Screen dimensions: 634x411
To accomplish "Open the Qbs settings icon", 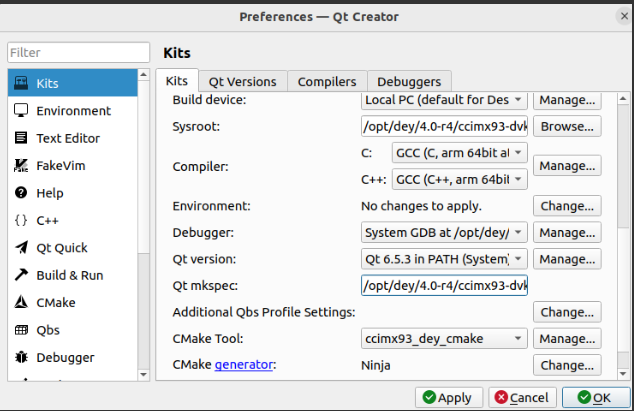I will point(21,330).
